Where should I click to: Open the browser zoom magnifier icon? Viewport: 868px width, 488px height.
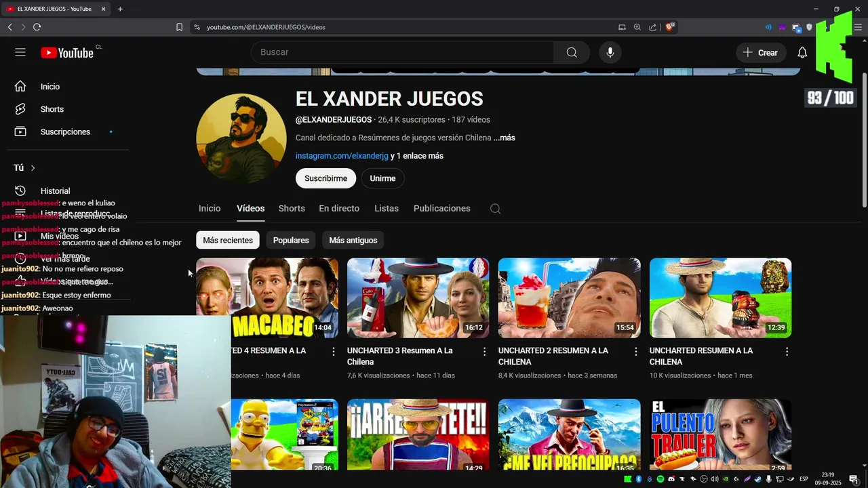click(x=637, y=27)
